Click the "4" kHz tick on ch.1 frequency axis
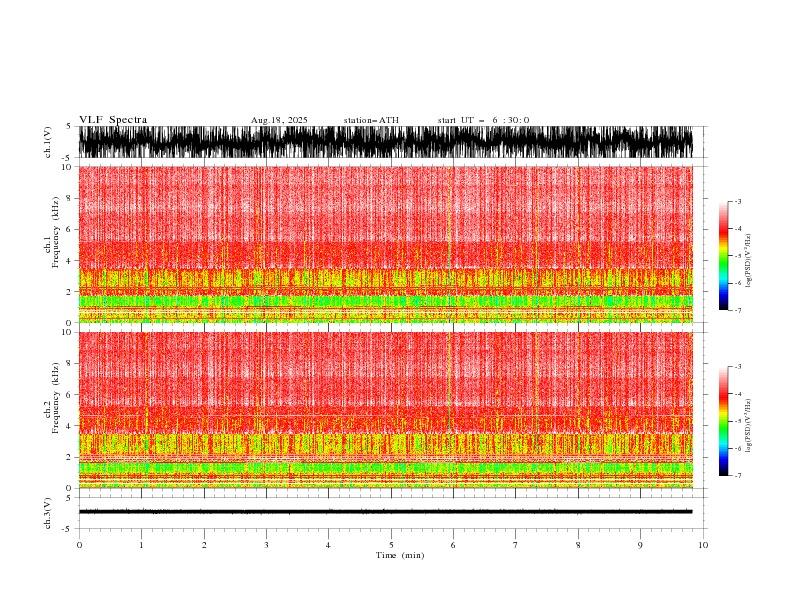The width and height of the screenshot is (792, 612). coord(69,261)
